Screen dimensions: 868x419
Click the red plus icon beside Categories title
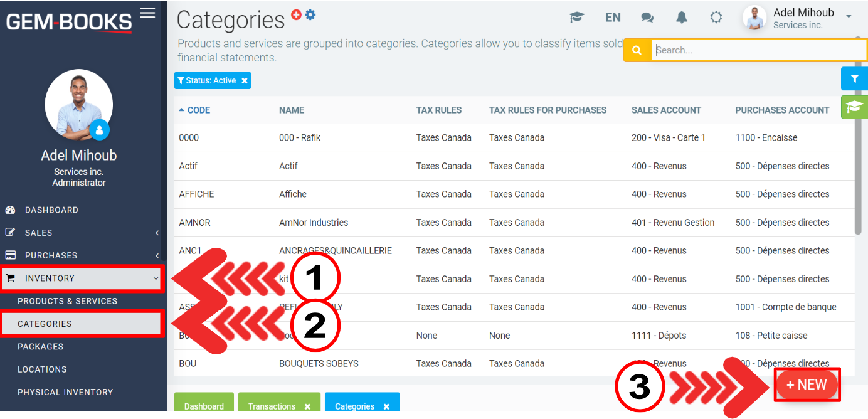[x=297, y=14]
